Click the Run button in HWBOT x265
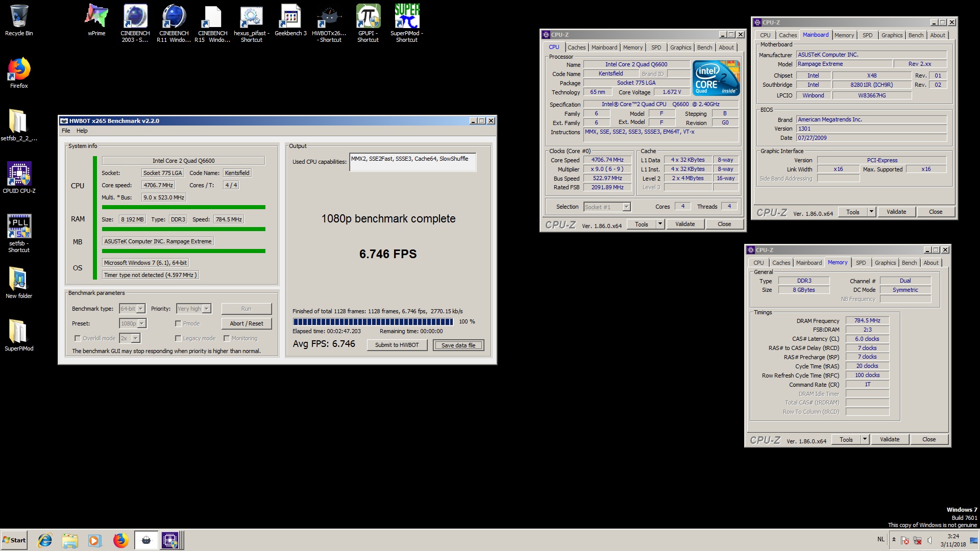Viewport: 980px width, 551px height. click(247, 309)
